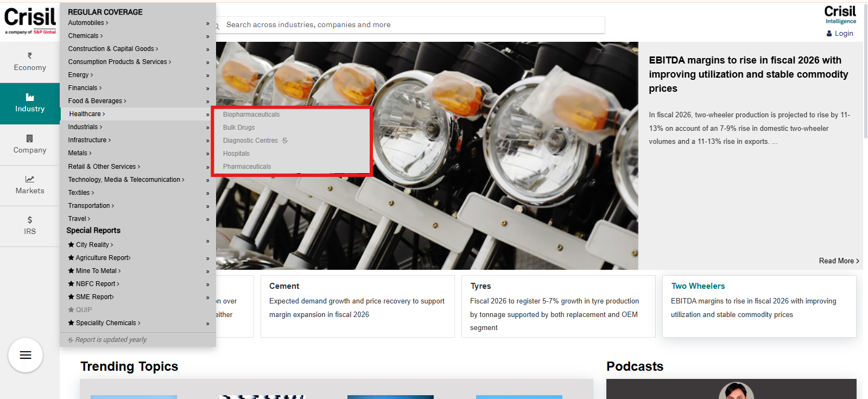Open the Company building icon
Viewport: 868px width, 399px height.
pos(30,138)
